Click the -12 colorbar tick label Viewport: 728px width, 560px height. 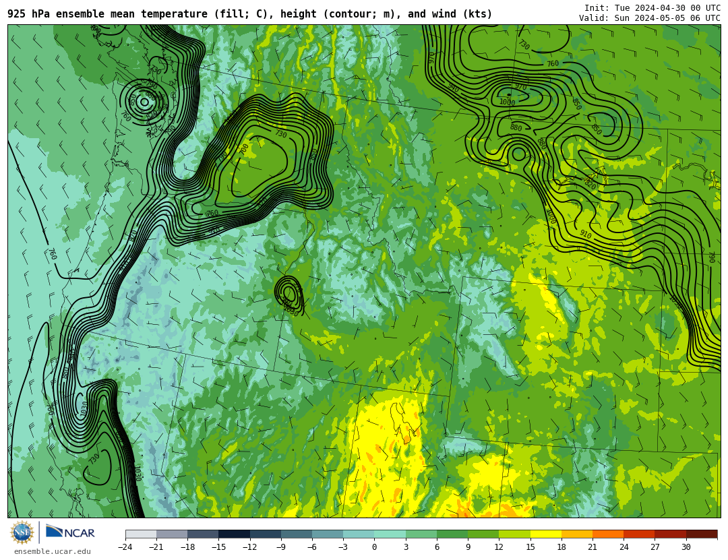[250, 547]
